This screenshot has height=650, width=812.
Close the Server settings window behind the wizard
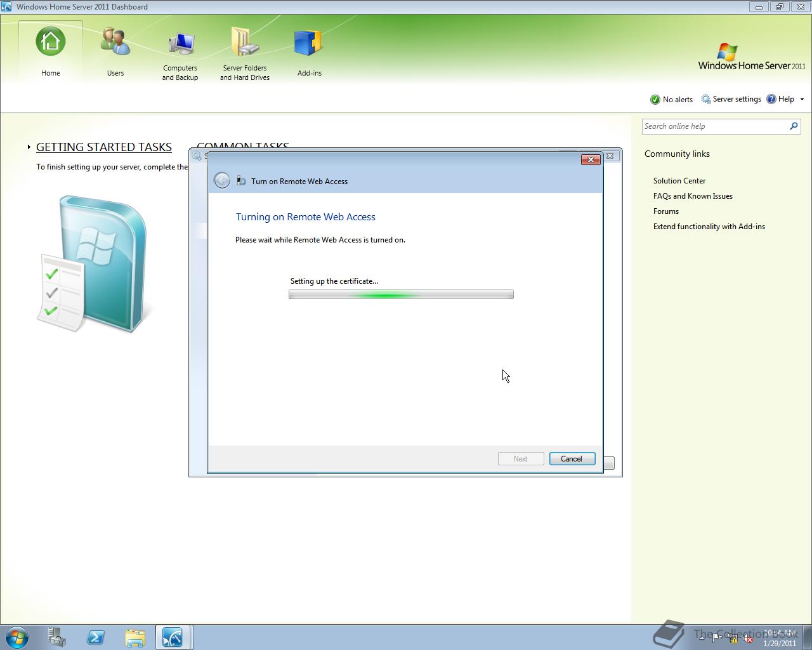(610, 156)
